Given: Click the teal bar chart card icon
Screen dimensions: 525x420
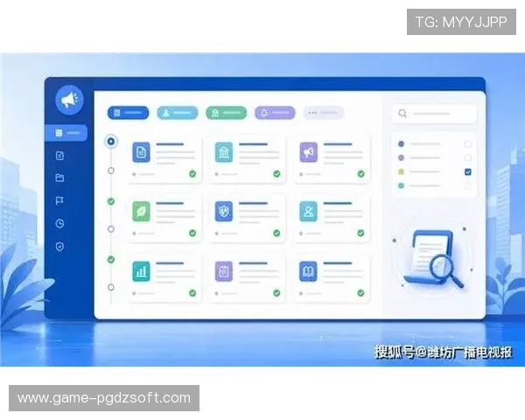Looking at the screenshot, I should (141, 271).
